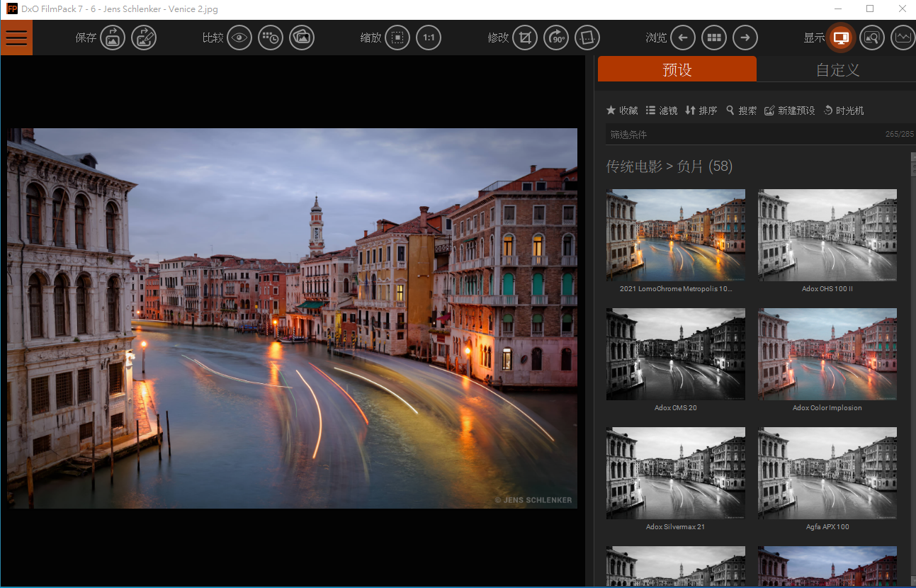Click the 负片 (58) category heading
The image size is (916, 588).
click(705, 166)
